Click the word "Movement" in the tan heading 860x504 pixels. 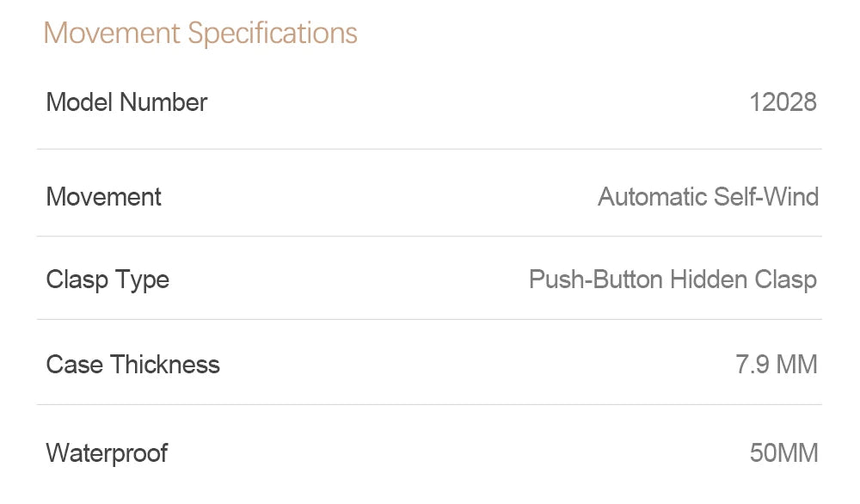coord(112,34)
